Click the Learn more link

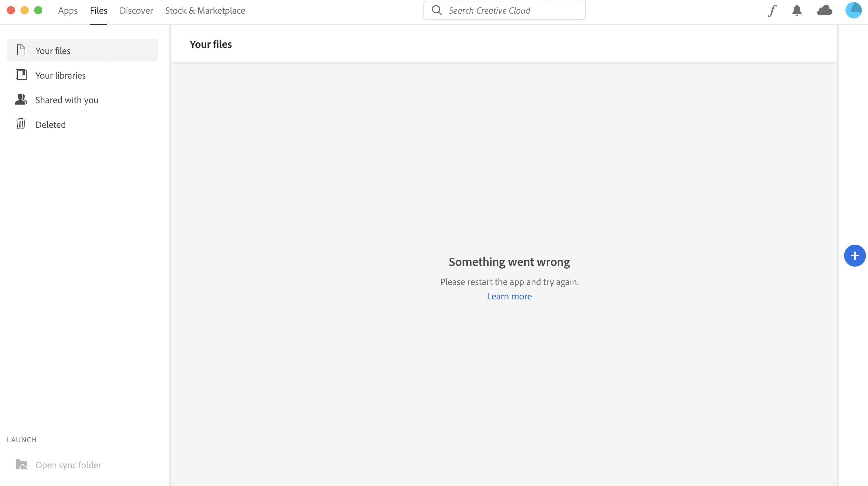pyautogui.click(x=509, y=296)
